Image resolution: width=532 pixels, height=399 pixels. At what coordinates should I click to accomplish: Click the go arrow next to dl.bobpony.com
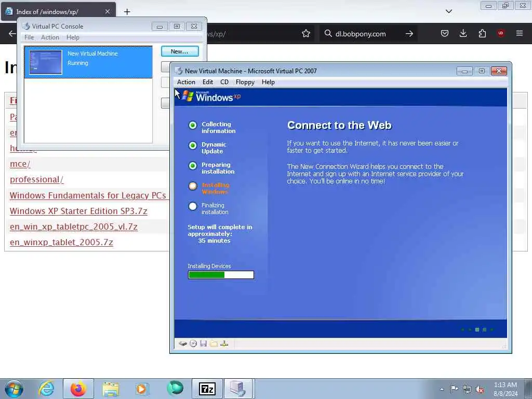(x=409, y=34)
